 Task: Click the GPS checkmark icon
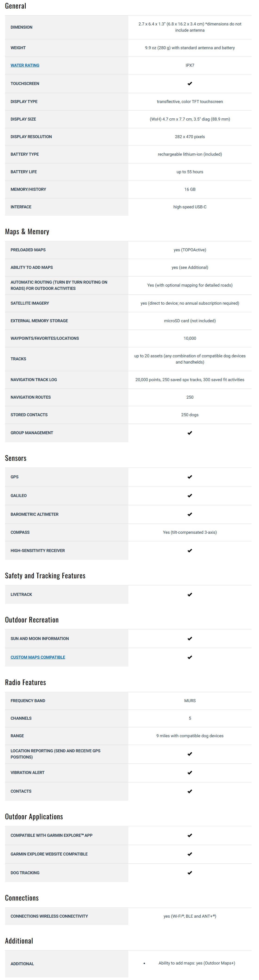[x=190, y=477]
